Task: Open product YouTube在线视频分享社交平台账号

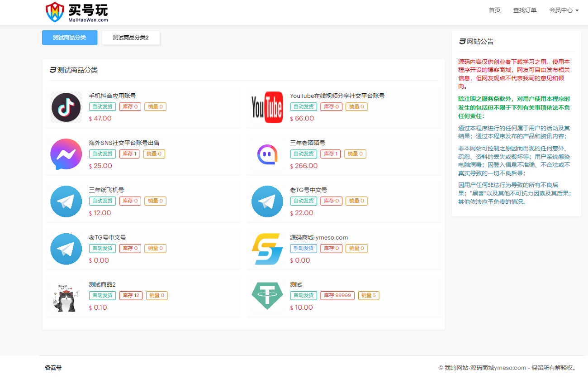Action: tap(337, 96)
